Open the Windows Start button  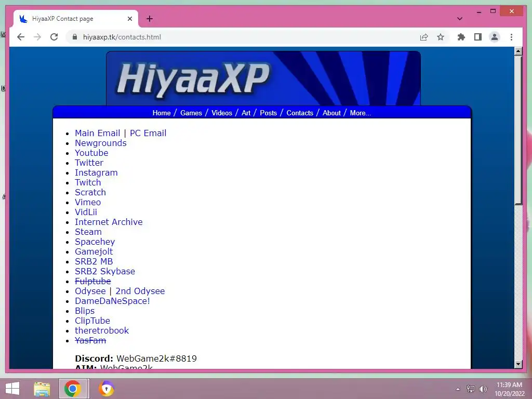point(12,389)
